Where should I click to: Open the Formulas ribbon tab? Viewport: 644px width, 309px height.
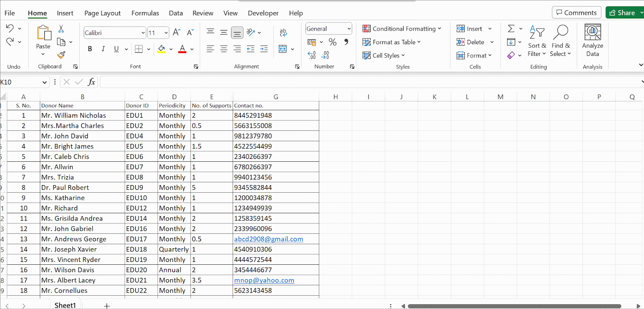(x=145, y=13)
